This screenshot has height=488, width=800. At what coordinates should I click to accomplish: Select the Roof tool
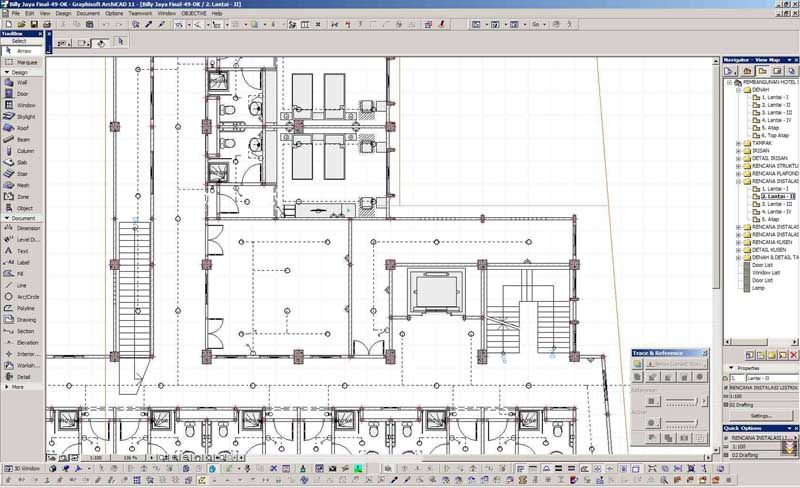pos(21,128)
